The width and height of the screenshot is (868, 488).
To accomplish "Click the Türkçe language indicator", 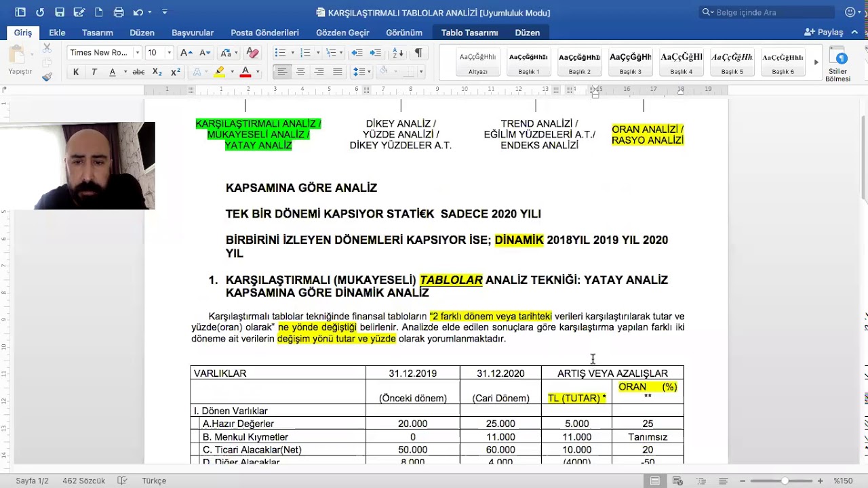I will pyautogui.click(x=154, y=481).
